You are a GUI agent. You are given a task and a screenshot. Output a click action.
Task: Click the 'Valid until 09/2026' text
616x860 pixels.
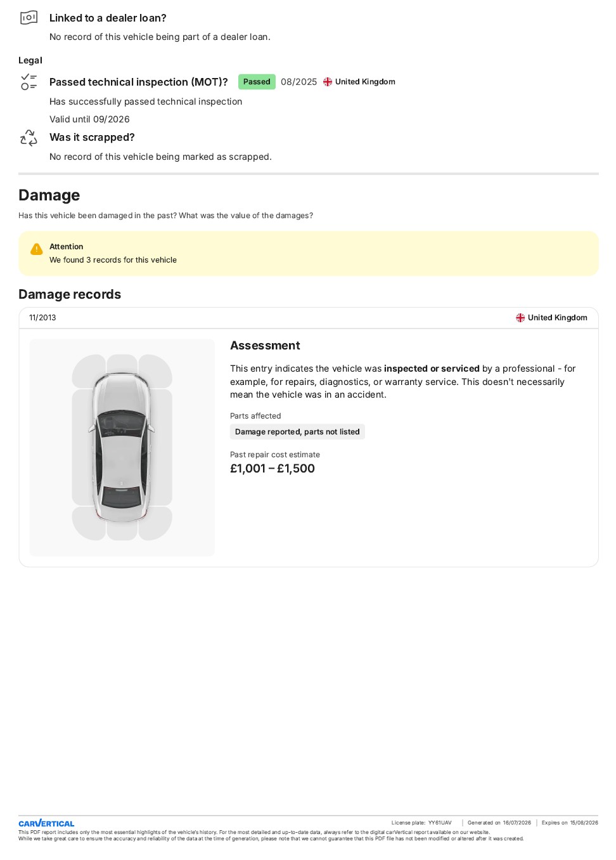[x=89, y=119]
